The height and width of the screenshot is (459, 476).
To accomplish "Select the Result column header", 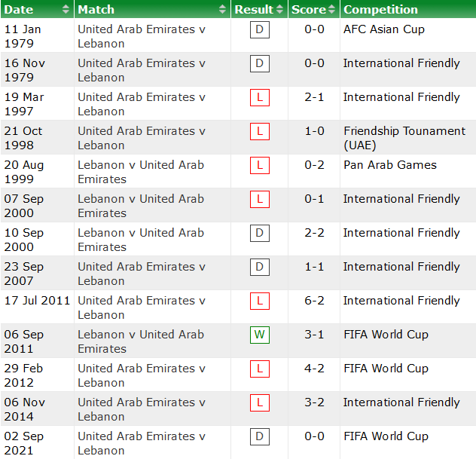I will pos(253,10).
